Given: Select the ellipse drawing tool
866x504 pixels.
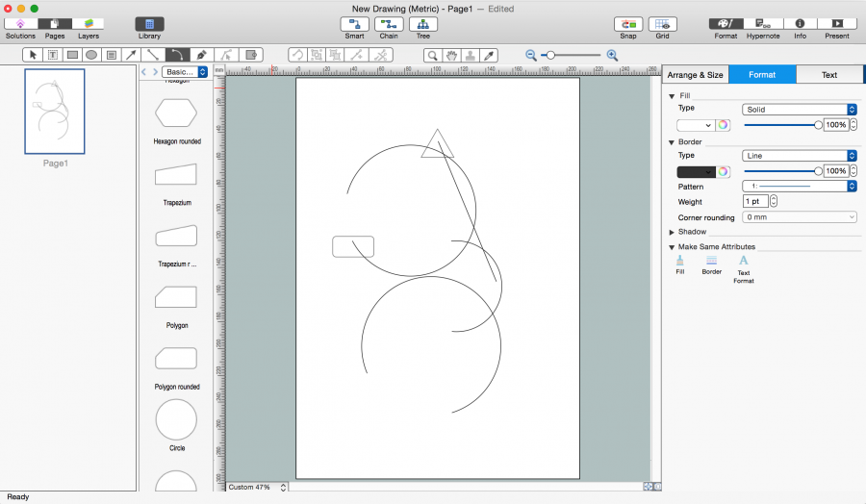Looking at the screenshot, I should pos(91,56).
